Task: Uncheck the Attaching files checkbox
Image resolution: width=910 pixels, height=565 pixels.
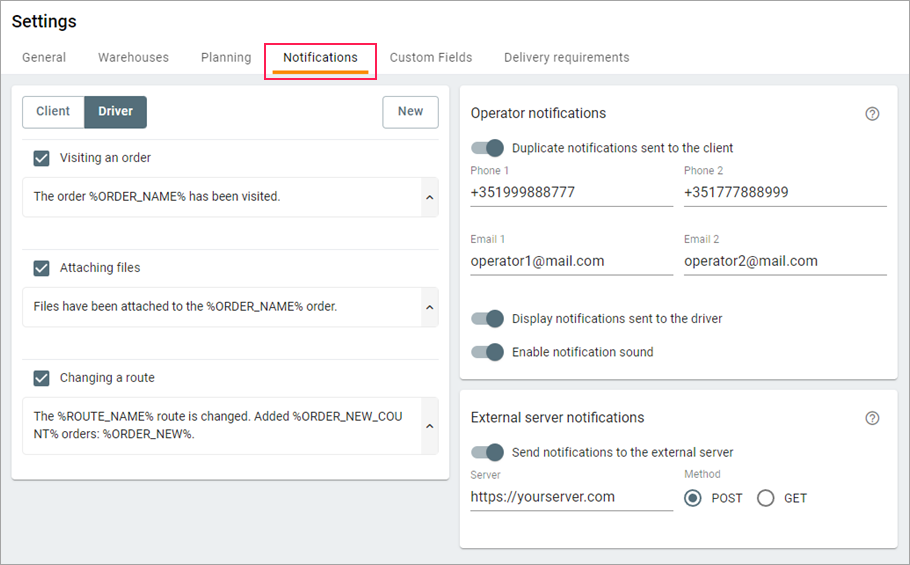Action: 42,268
